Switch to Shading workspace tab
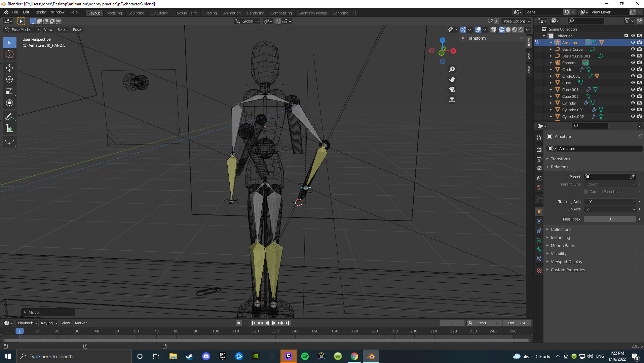Viewport: 644px width, 363px height. coord(210,13)
